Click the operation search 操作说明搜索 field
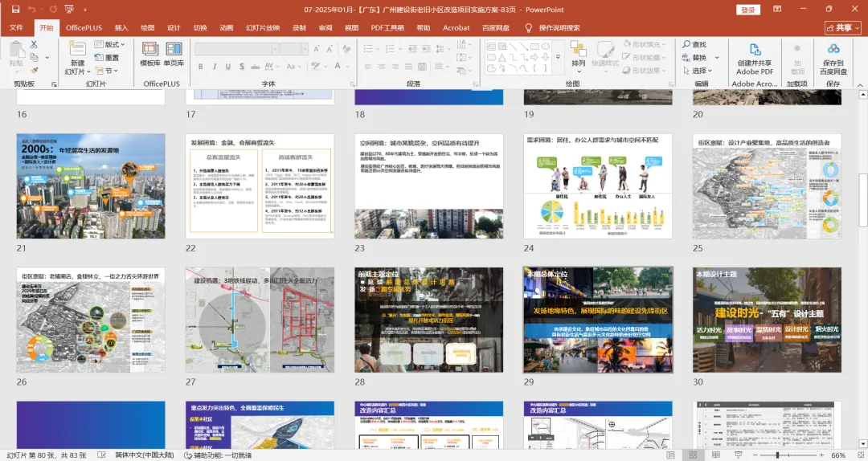 pyautogui.click(x=559, y=27)
